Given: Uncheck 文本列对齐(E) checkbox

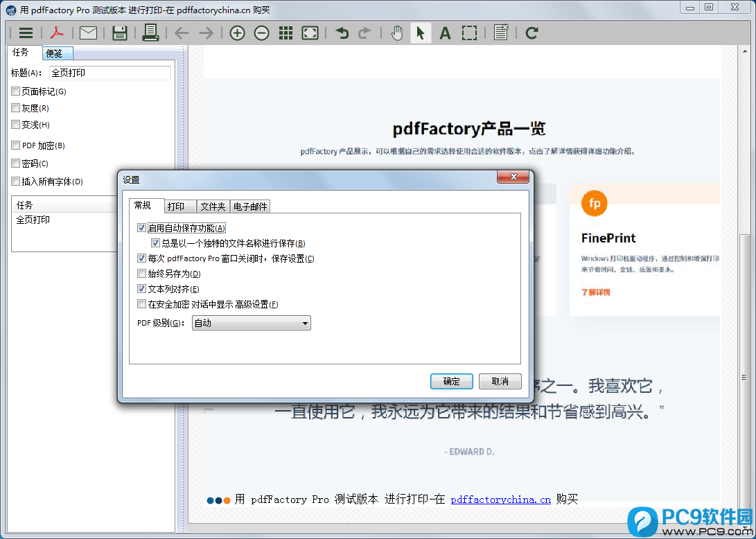Looking at the screenshot, I should coord(142,289).
